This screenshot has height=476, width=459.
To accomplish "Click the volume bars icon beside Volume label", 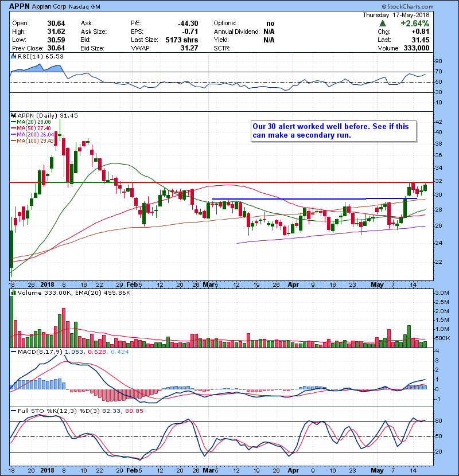I will [x=13, y=292].
